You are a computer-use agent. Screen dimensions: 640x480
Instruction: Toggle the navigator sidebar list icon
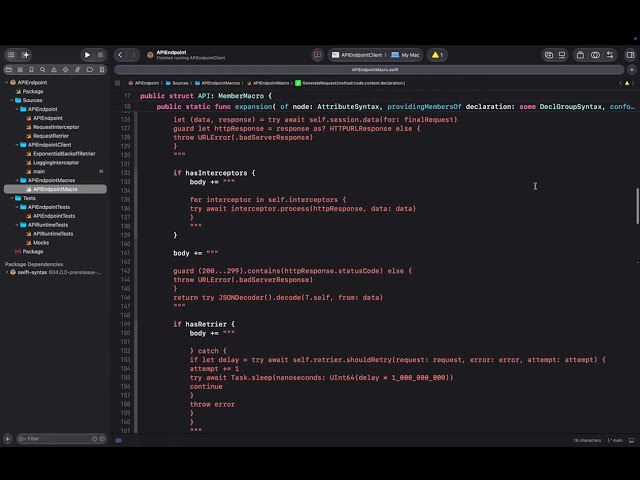[11, 55]
